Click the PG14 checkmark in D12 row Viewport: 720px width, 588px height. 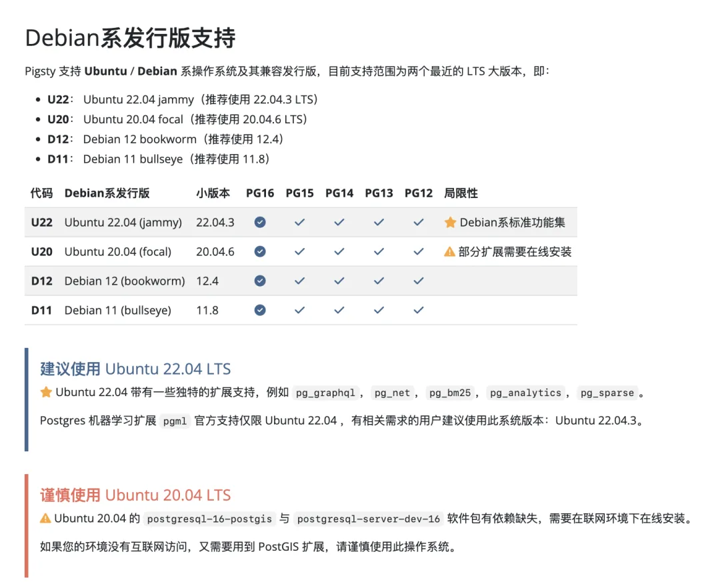tap(339, 281)
